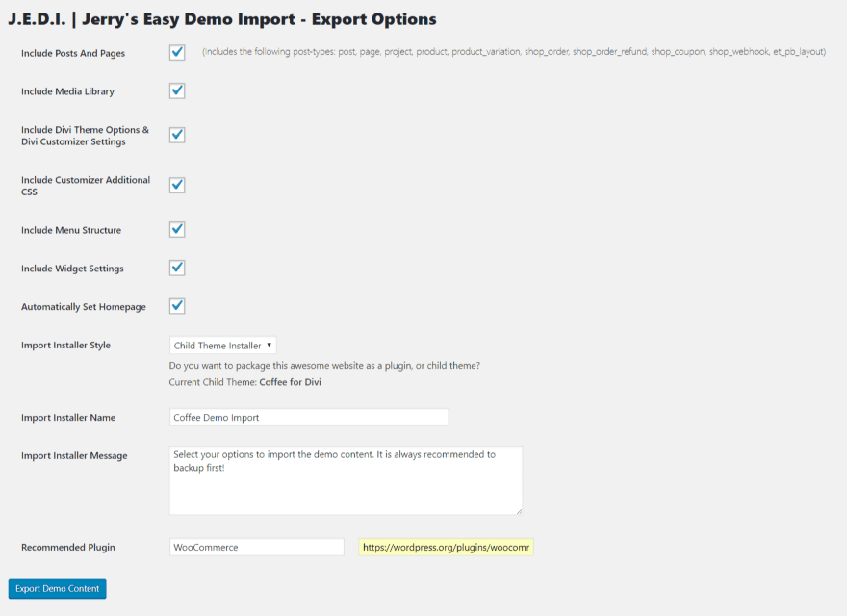The width and height of the screenshot is (847, 616).
Task: Click the textarea resize handle corner
Action: click(519, 511)
